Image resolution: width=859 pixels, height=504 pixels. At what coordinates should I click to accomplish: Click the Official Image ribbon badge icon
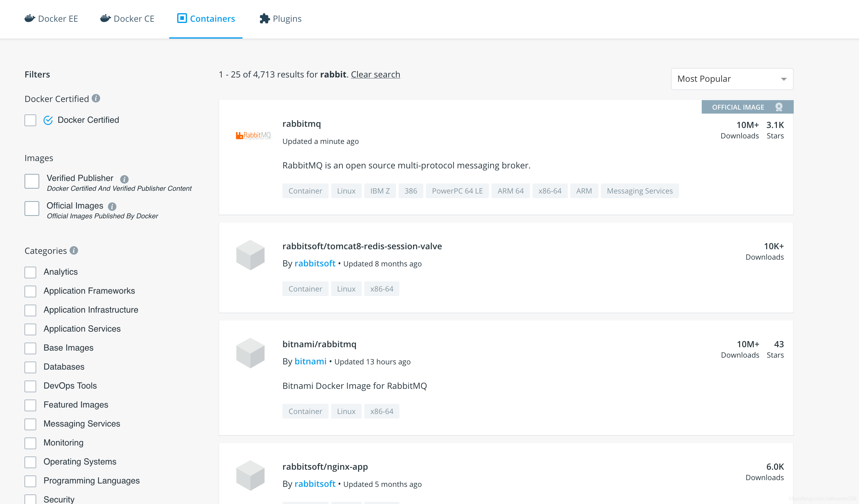coord(779,107)
